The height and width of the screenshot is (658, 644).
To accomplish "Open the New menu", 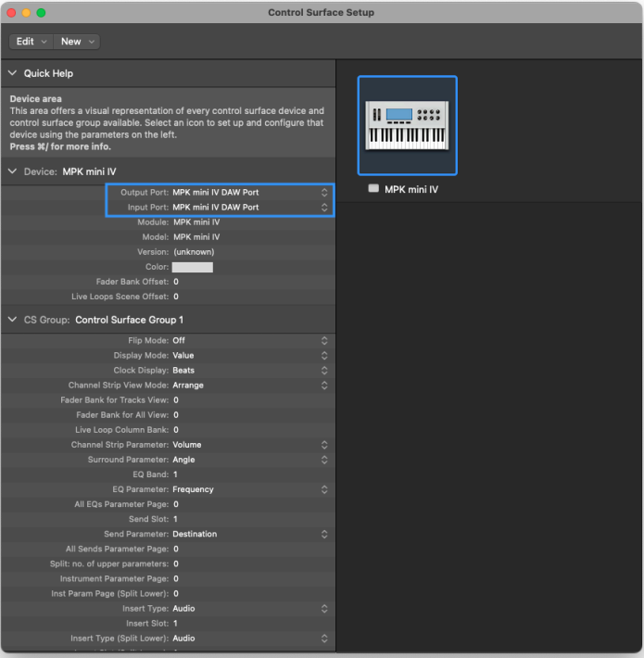I will tap(77, 42).
